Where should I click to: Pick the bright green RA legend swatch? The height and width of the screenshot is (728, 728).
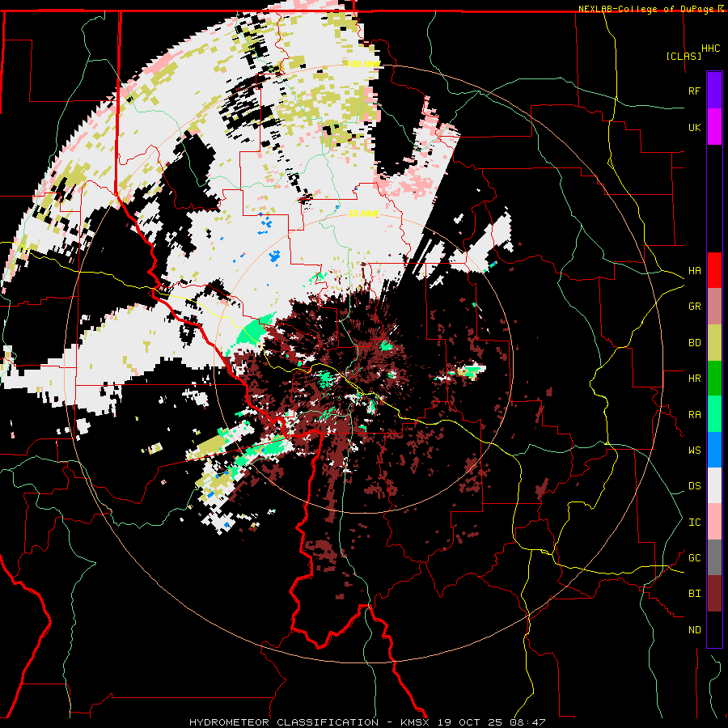coord(714,414)
